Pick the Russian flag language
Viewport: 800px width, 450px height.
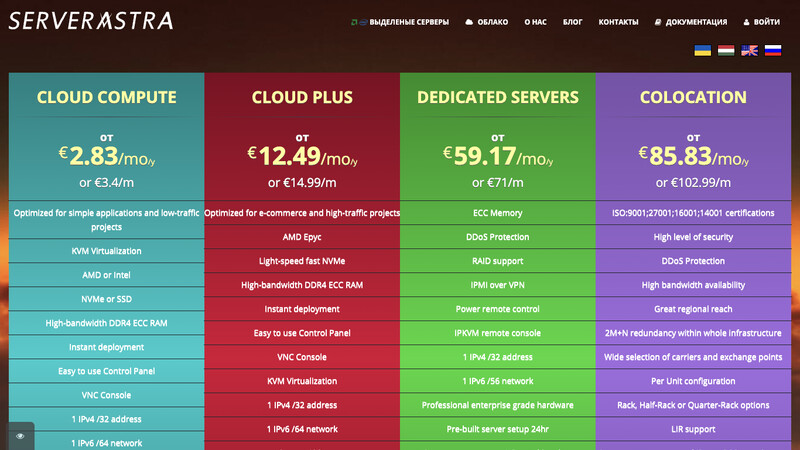[x=773, y=51]
